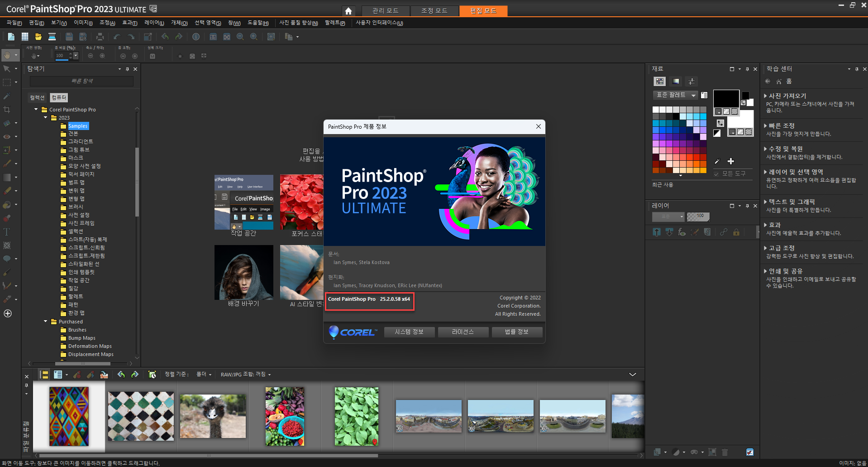
Task: Switch to the 조정 모드 tab
Action: 434,11
